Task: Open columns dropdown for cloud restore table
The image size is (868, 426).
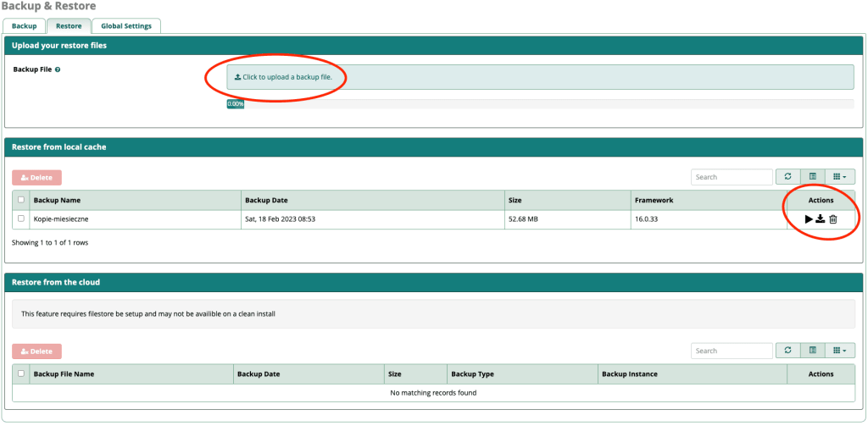Action: (x=840, y=351)
